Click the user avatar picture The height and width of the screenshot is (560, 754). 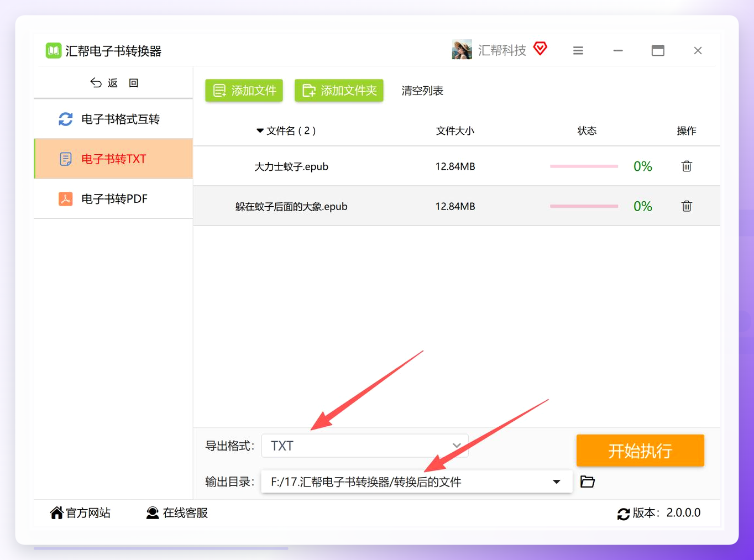(x=462, y=50)
